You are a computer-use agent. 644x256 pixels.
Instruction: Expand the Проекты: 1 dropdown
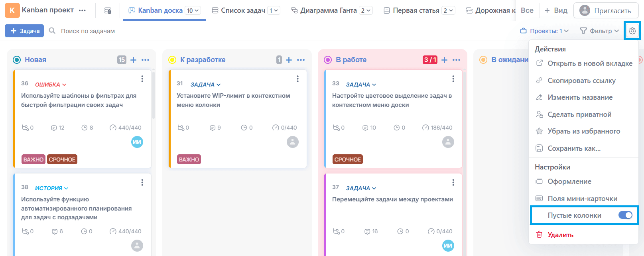[x=544, y=31]
